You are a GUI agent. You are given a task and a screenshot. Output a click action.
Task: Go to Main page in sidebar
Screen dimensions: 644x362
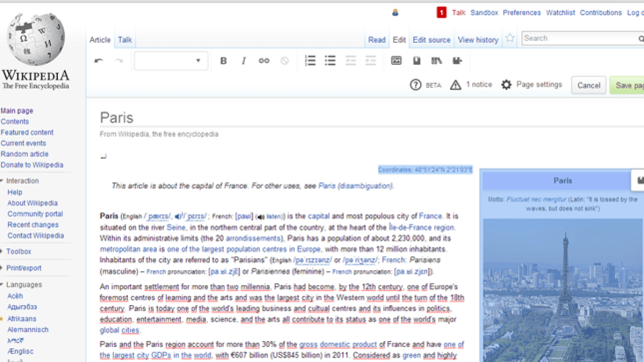(x=17, y=110)
